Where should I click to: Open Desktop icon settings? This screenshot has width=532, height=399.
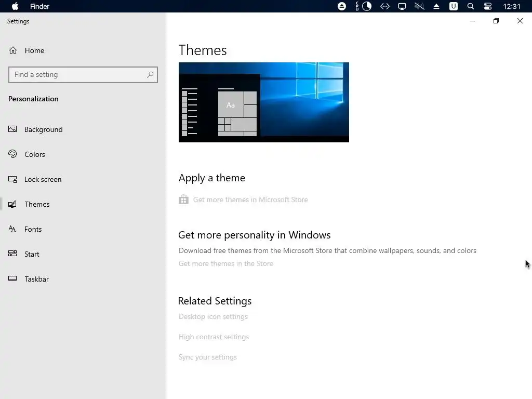tap(213, 316)
